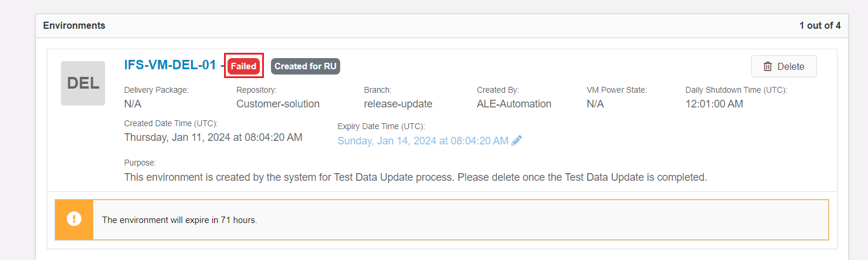Open the IFS-VM-DEL-01 environment link
The height and width of the screenshot is (260, 868).
(x=170, y=65)
